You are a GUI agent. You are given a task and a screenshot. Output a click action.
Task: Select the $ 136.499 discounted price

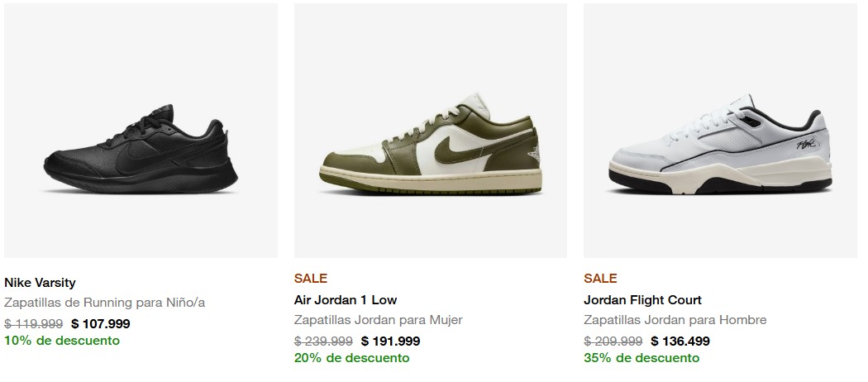(680, 341)
